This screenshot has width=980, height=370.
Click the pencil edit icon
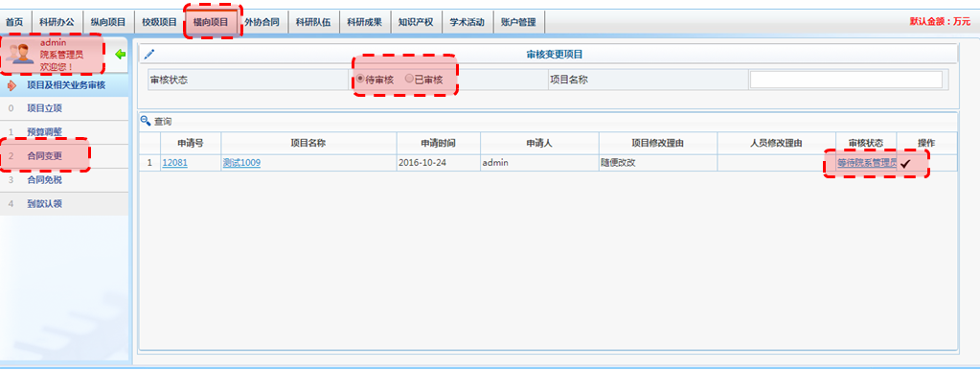(148, 55)
